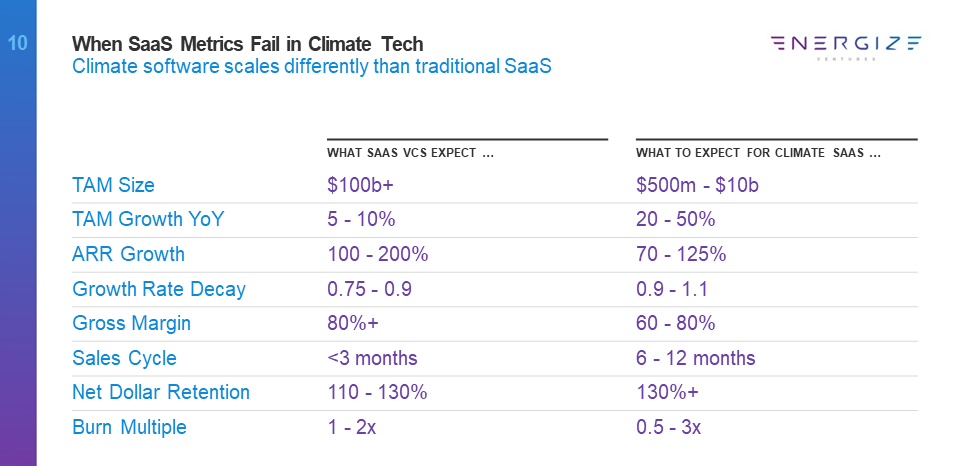Click the '100 - 200%' ARR value
Viewport: 954px width, 466px height.
coord(377,255)
